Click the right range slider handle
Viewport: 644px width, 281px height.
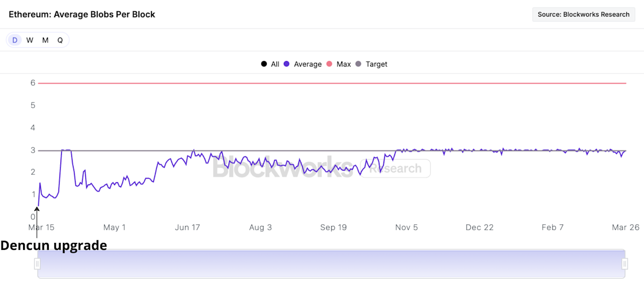(625, 264)
